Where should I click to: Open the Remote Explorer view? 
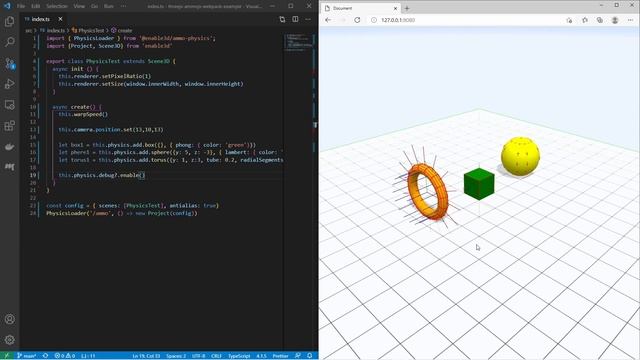9,105
